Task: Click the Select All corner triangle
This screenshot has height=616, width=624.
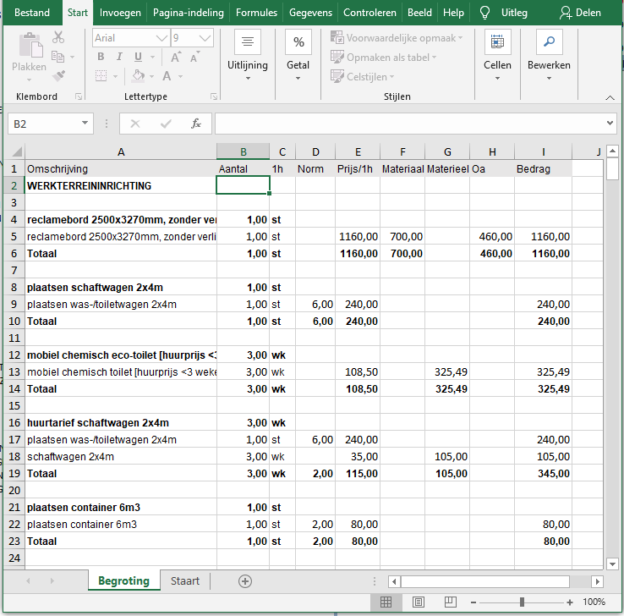Action: pos(17,152)
